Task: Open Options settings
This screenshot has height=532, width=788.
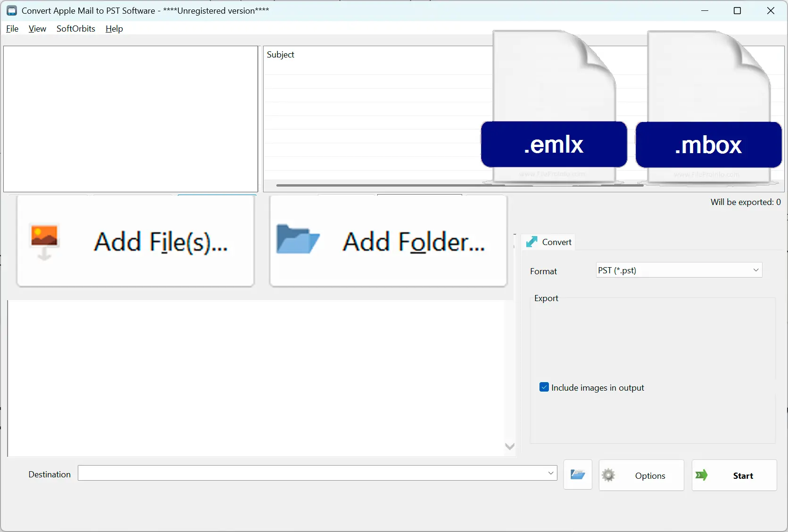Action: pyautogui.click(x=641, y=475)
